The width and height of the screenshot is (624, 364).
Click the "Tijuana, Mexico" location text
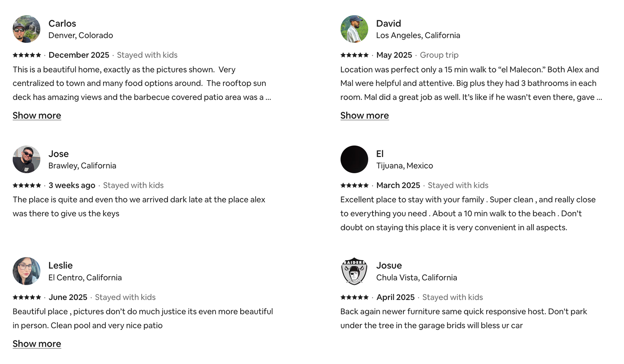pos(404,166)
